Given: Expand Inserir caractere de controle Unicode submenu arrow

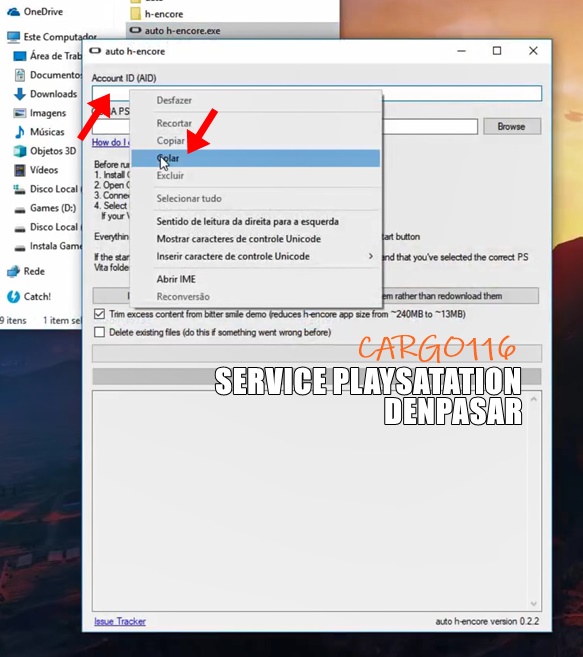Looking at the screenshot, I should [371, 256].
